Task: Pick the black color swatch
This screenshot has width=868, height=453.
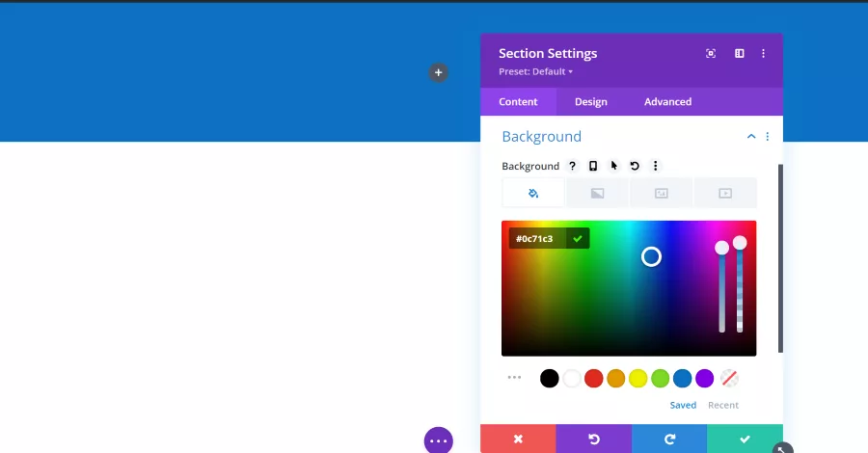Action: point(549,379)
